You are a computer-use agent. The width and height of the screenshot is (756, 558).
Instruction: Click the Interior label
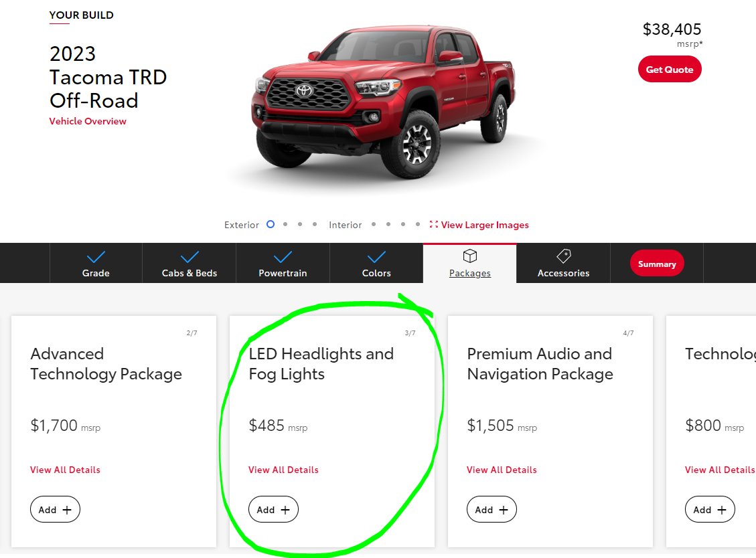coord(346,225)
